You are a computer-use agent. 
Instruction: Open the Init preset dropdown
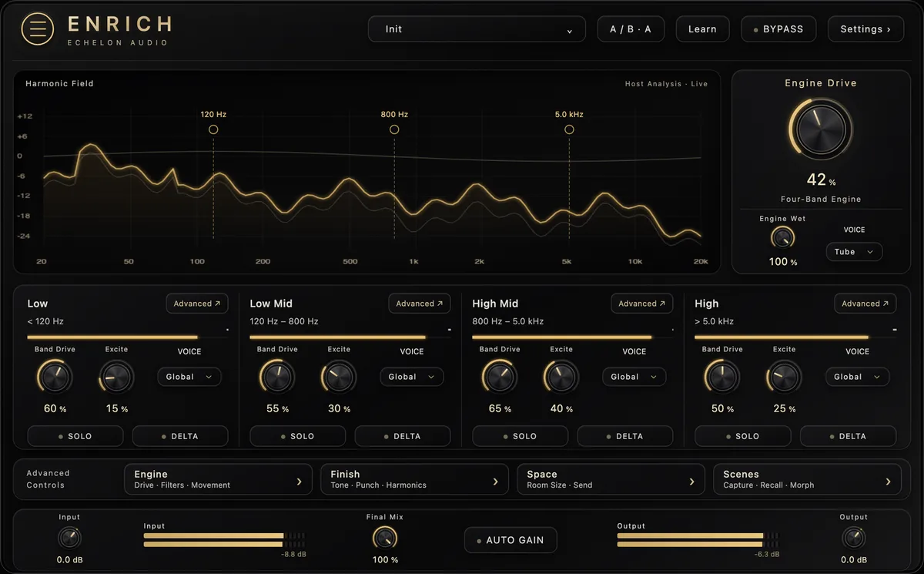477,29
